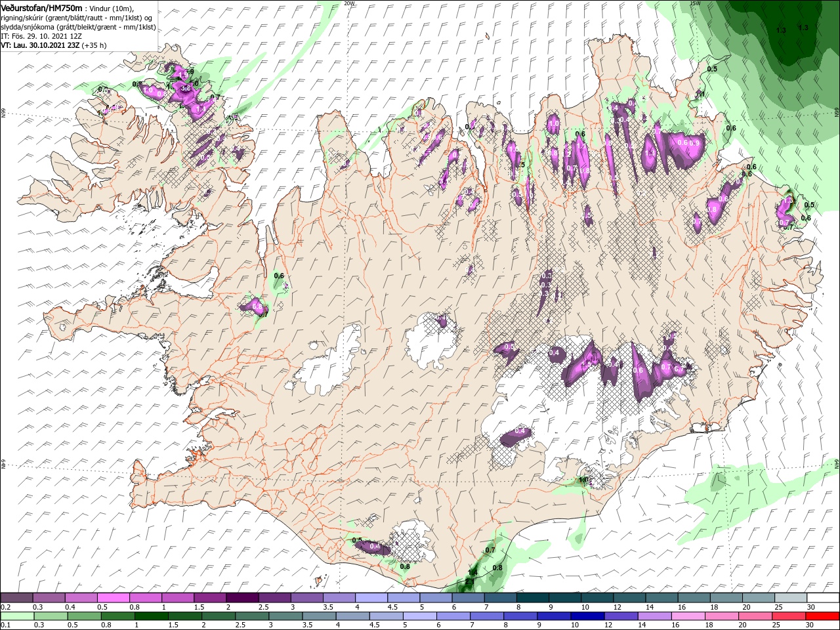Image resolution: width=840 pixels, height=630 pixels.
Task: Pick the bright red rain swatch starting at 30
Action: (x=822, y=616)
